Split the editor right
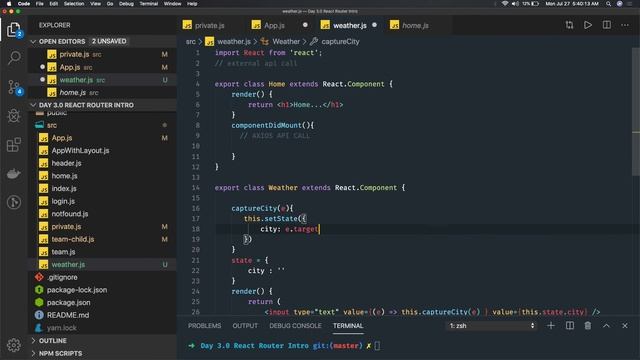This screenshot has width=640, height=360. click(x=607, y=25)
